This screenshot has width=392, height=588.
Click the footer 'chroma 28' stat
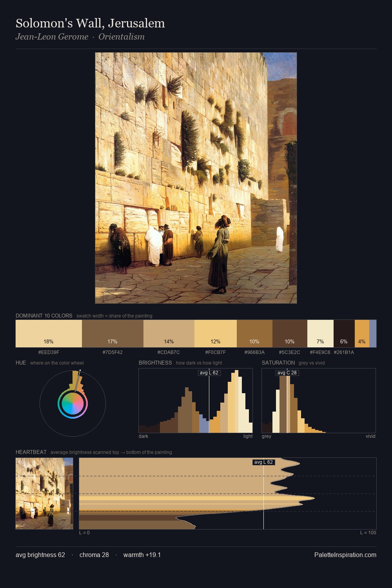pos(94,555)
